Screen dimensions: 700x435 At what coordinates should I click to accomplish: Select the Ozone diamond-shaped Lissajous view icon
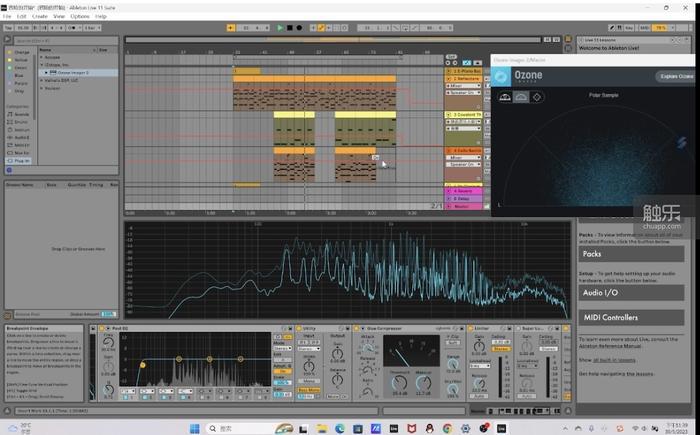[537, 97]
